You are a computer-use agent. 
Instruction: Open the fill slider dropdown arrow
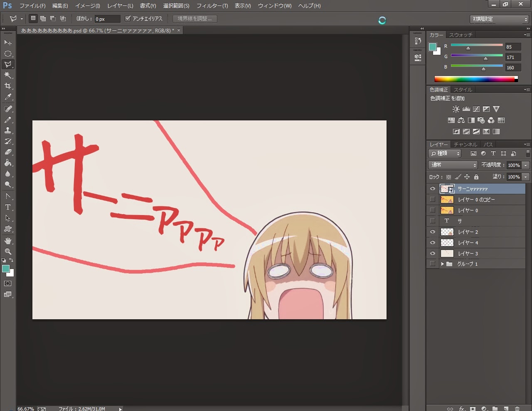[x=526, y=177]
